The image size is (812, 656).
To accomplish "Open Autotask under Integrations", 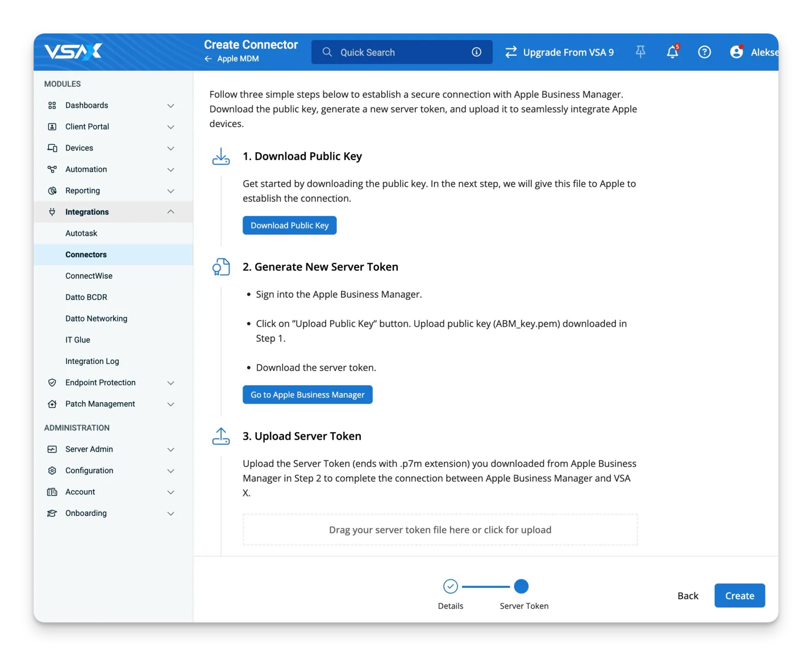I will (x=81, y=233).
